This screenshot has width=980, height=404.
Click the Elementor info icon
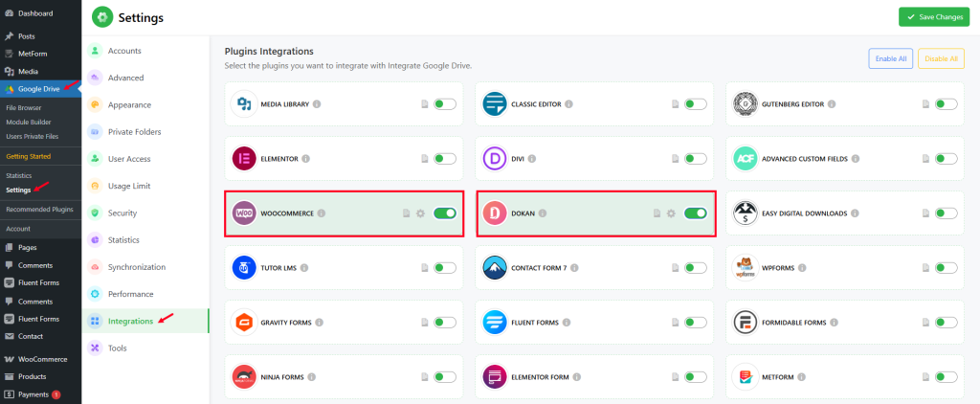305,159
